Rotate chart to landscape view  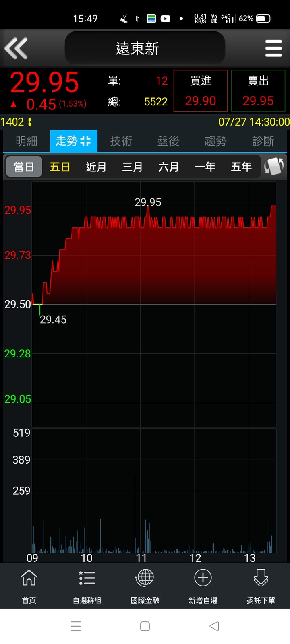pos(274,166)
